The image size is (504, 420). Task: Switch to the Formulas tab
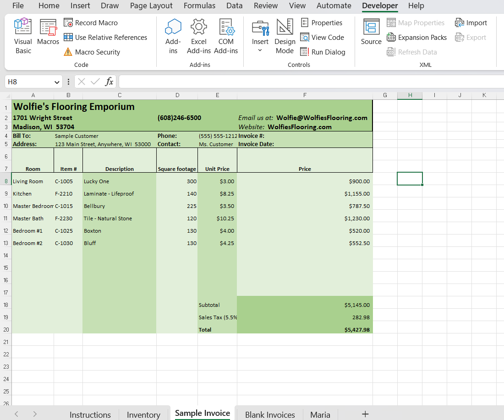199,6
